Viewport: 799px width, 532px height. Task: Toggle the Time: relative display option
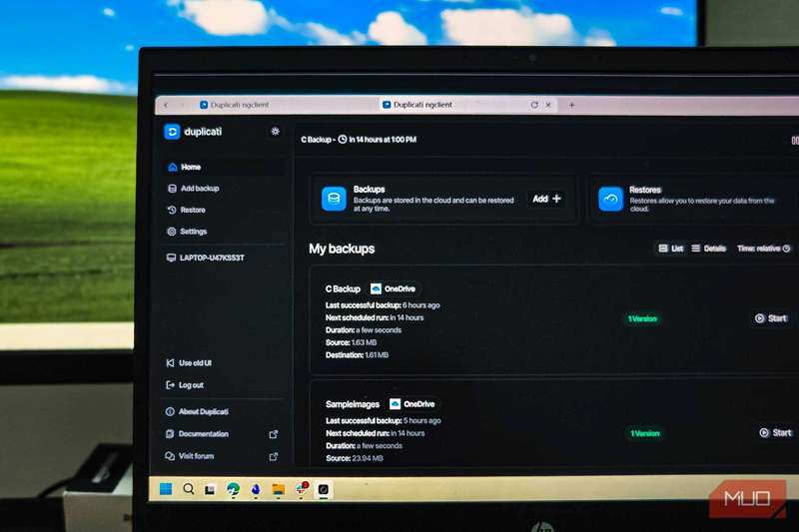pyautogui.click(x=764, y=249)
